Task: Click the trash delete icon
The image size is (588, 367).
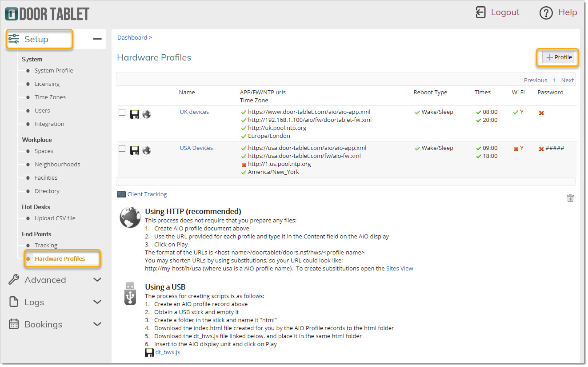Action: point(570,198)
